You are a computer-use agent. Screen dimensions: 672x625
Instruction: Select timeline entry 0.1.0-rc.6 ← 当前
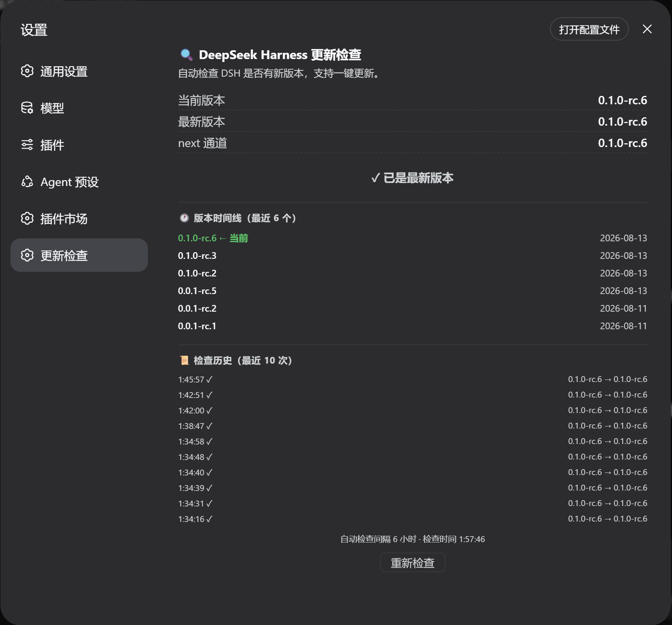tap(213, 238)
